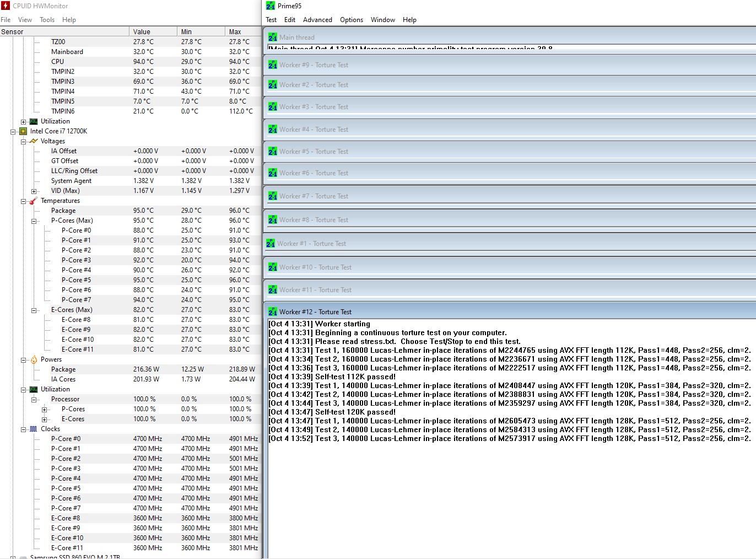Select the Package temperature row

click(x=131, y=211)
